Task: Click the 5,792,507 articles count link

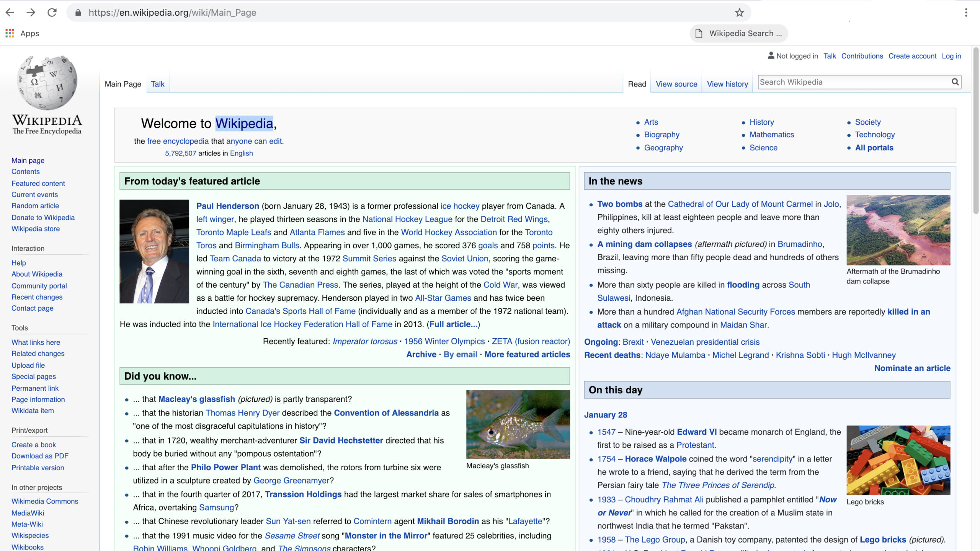Action: tap(181, 153)
